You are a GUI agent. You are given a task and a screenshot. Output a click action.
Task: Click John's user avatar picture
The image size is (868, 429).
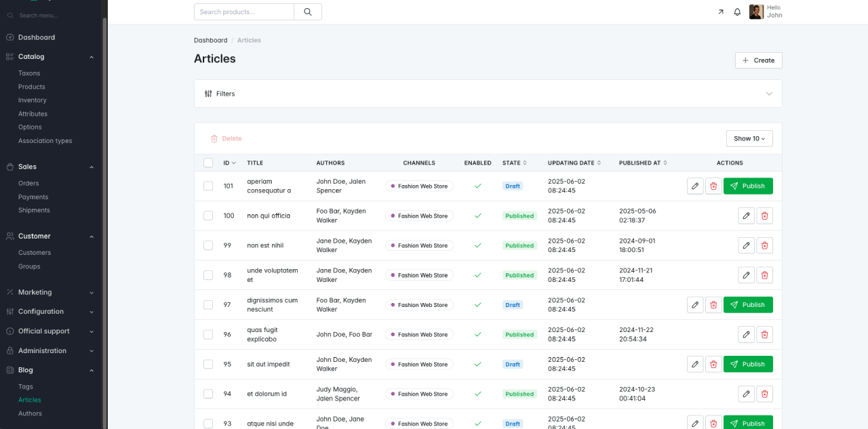point(756,12)
